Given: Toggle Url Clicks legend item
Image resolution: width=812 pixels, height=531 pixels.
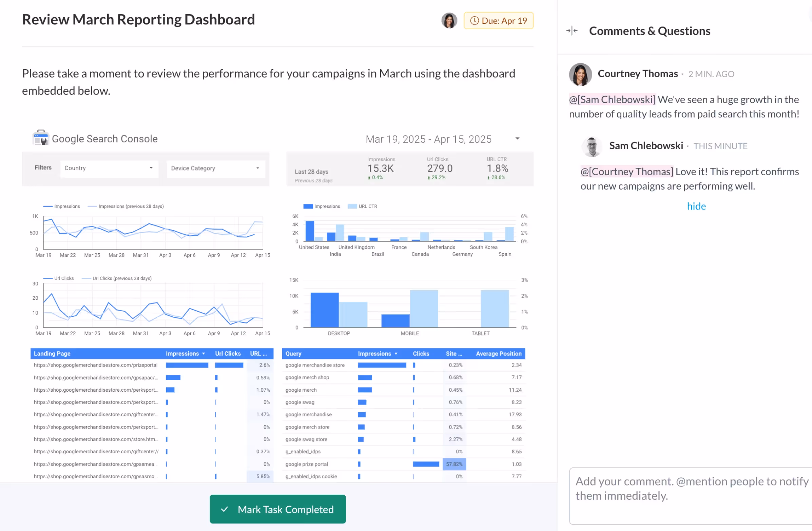Looking at the screenshot, I should coord(63,278).
